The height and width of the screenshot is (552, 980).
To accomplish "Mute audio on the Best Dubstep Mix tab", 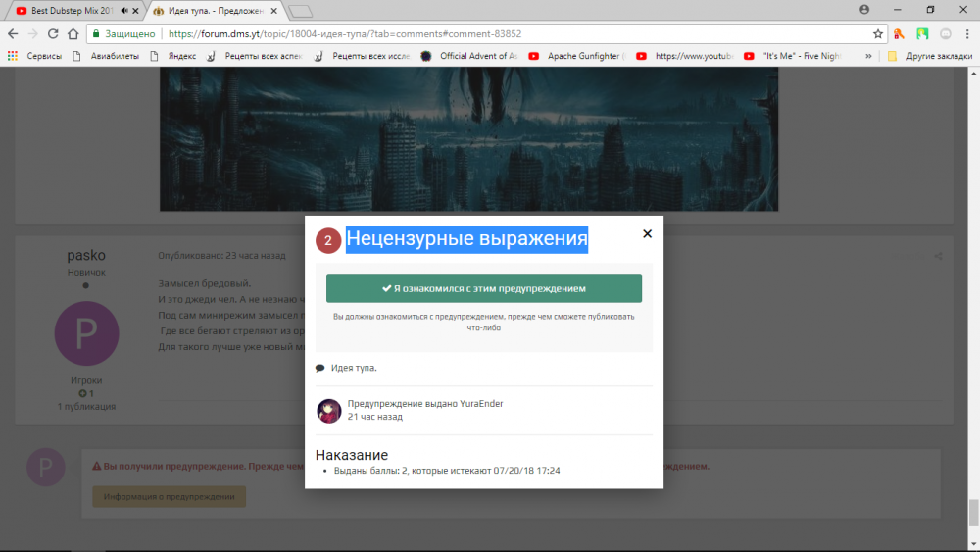I will tap(124, 11).
